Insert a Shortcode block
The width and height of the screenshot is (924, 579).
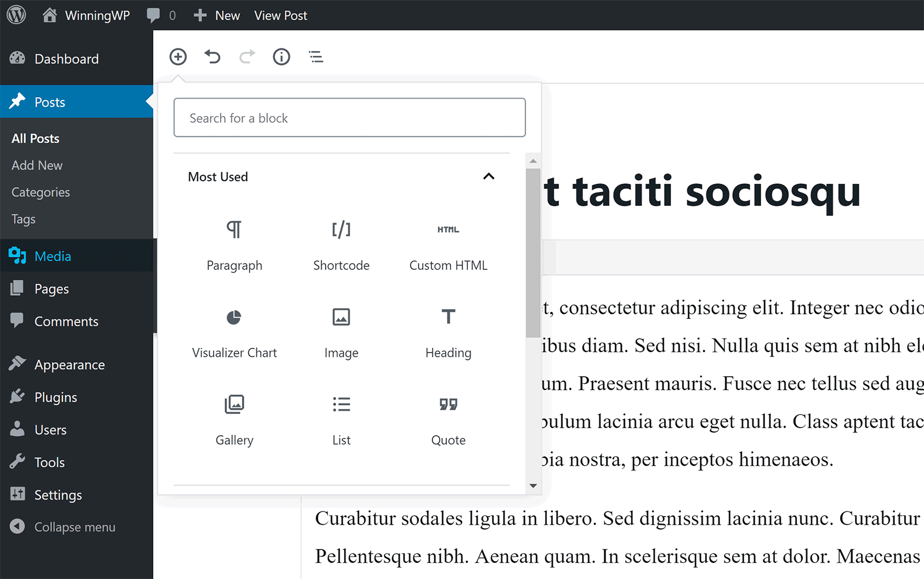point(341,246)
